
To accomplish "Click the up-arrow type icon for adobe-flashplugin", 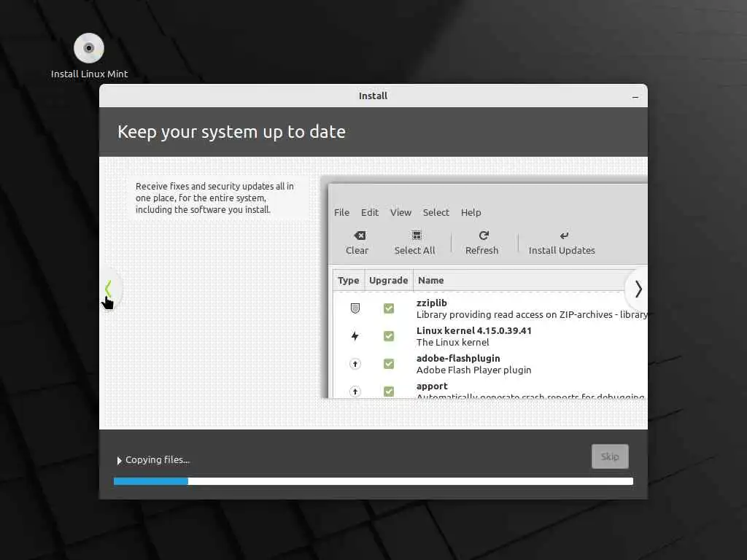I will tap(355, 364).
